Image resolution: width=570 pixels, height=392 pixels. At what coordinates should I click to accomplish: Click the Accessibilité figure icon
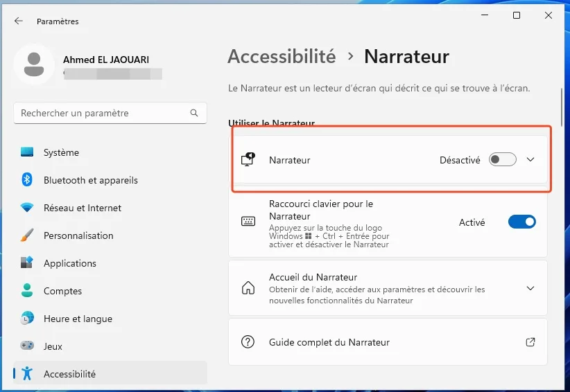tap(27, 373)
